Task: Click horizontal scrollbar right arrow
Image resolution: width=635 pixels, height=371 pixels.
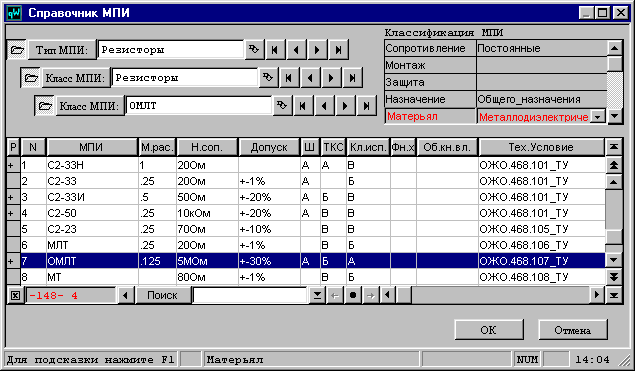Action: coord(597,295)
